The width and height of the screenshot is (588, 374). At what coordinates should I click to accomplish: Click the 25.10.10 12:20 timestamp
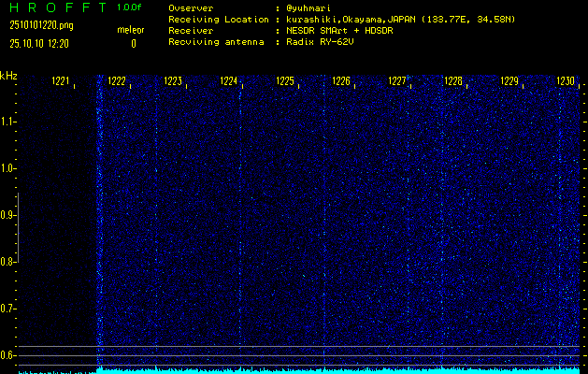pos(36,43)
